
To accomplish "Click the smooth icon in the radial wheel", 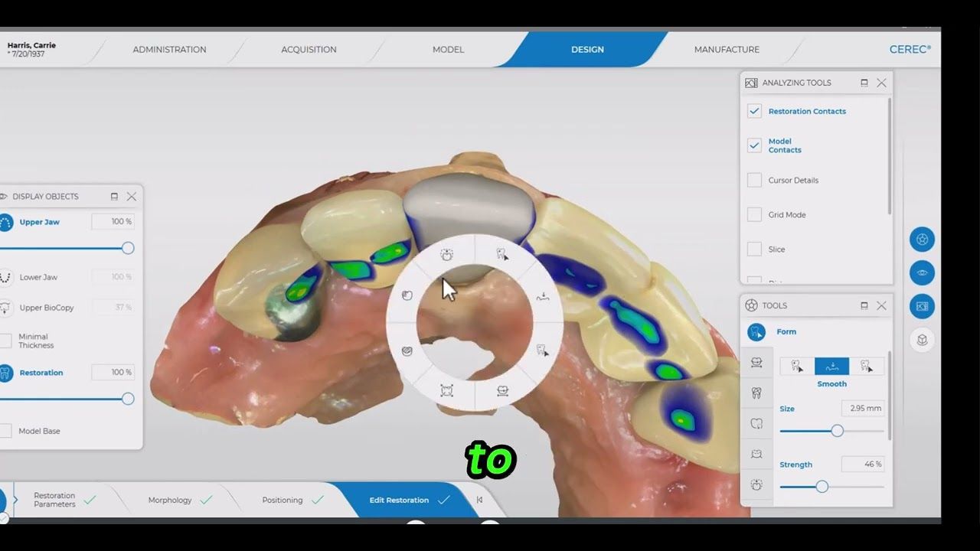I will pos(543,296).
